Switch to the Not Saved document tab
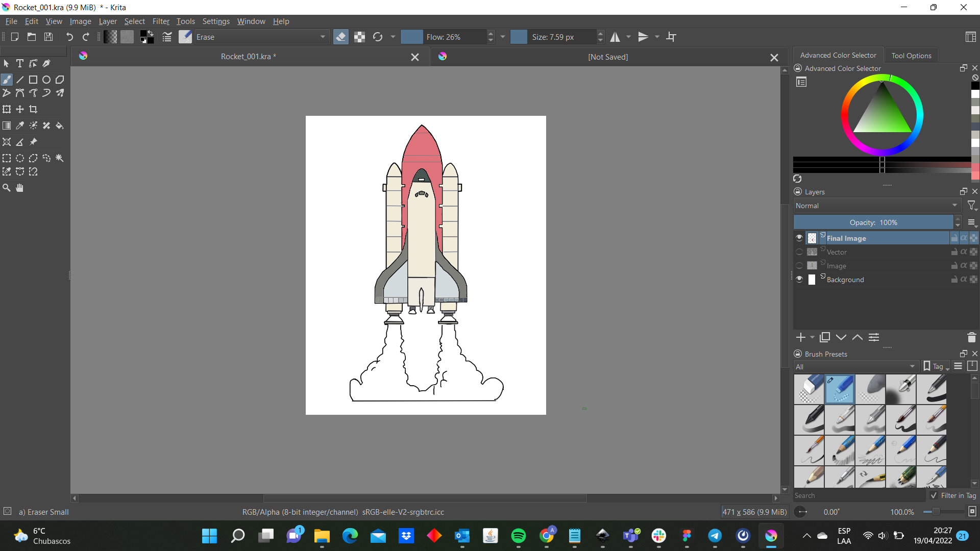 (608, 57)
